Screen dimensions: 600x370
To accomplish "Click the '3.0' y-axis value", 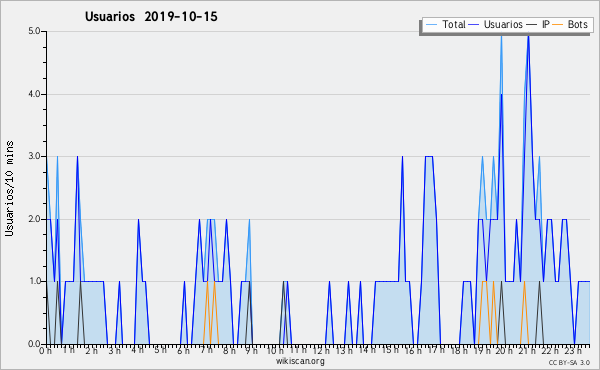I will tap(34, 156).
